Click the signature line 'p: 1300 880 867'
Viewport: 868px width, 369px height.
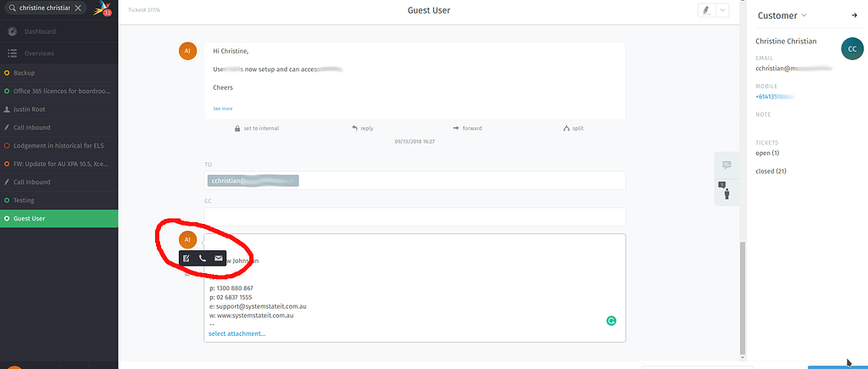[231, 288]
